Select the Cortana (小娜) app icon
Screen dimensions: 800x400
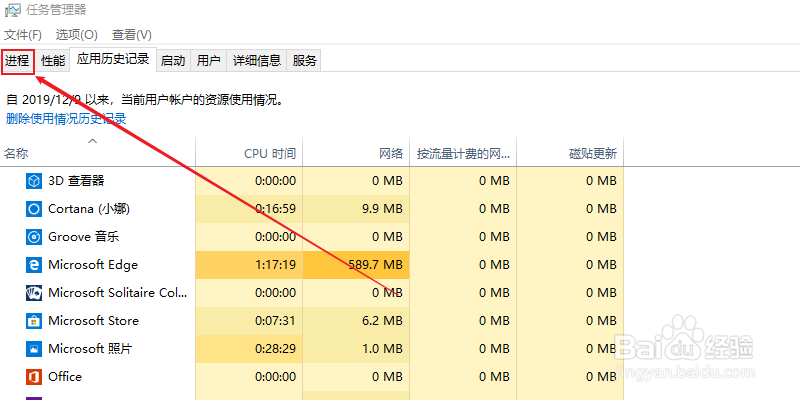click(34, 209)
